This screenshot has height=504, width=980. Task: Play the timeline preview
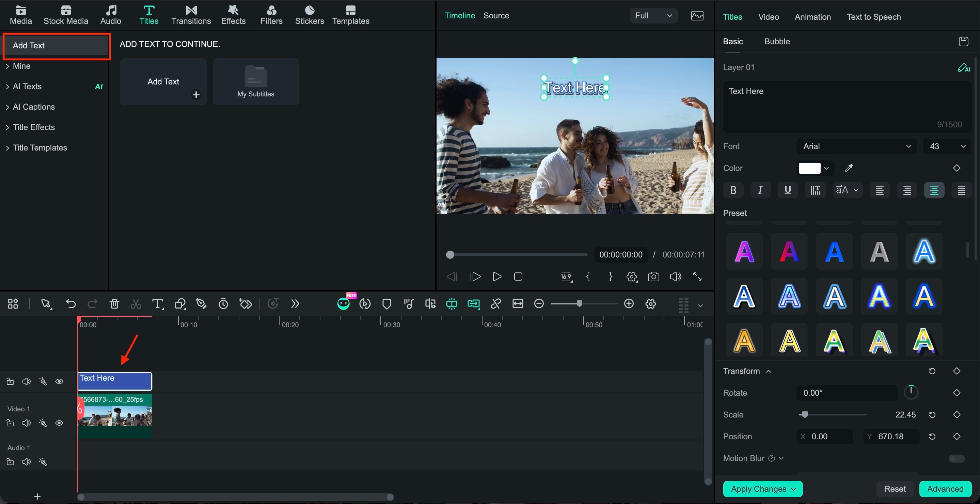click(x=497, y=277)
